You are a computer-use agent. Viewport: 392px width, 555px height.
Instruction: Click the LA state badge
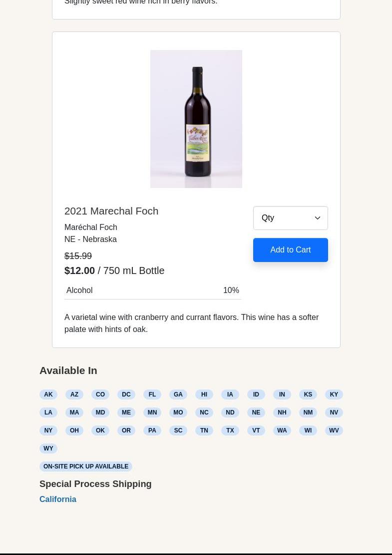coord(48,412)
